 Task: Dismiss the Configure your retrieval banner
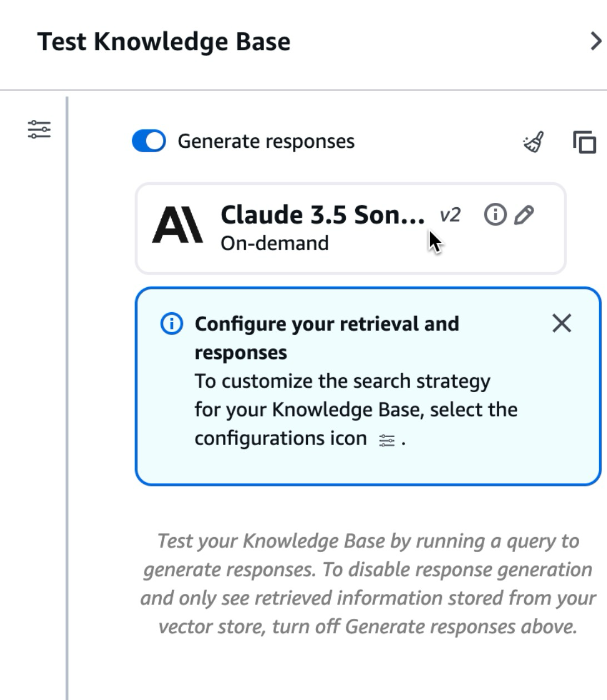pos(561,323)
